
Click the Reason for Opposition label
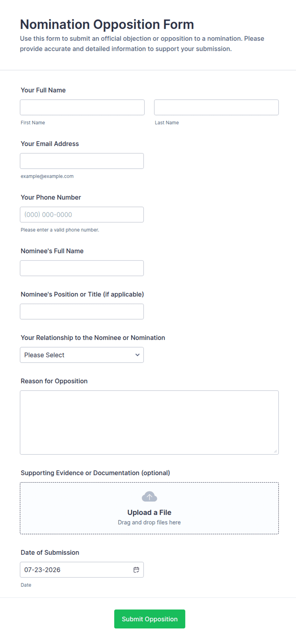pos(54,381)
